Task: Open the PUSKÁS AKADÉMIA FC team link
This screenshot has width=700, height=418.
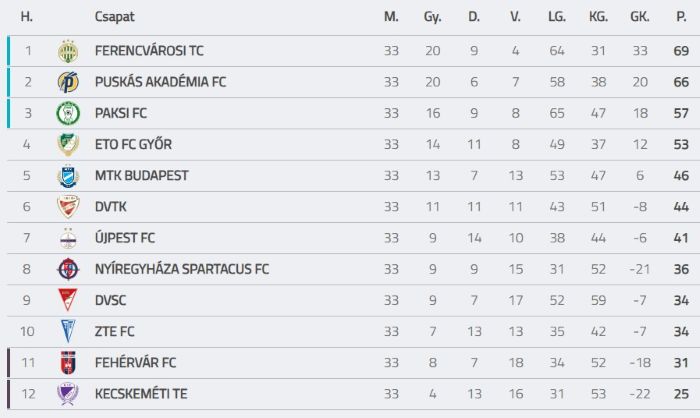Action: tap(160, 82)
